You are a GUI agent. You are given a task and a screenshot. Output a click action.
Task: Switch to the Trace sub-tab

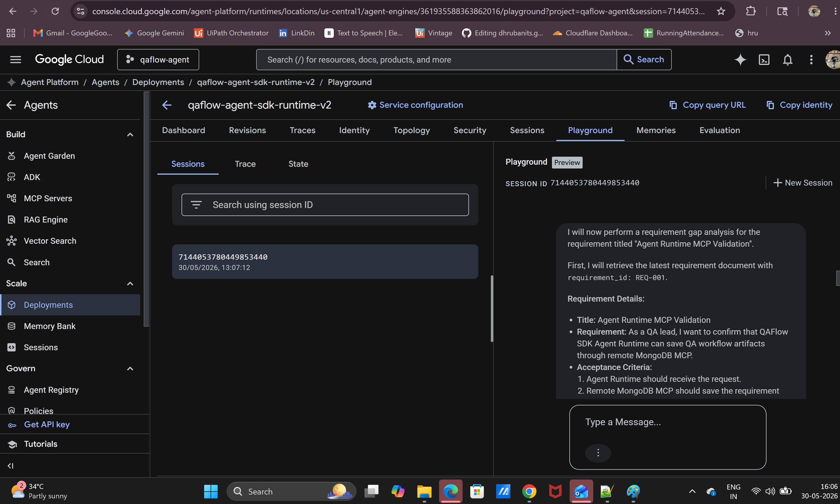pos(245,164)
